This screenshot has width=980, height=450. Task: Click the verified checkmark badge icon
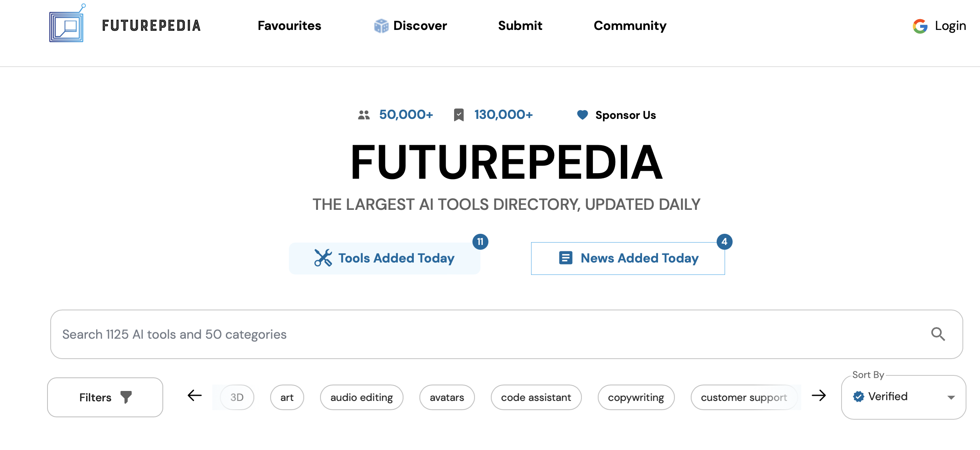(x=859, y=397)
